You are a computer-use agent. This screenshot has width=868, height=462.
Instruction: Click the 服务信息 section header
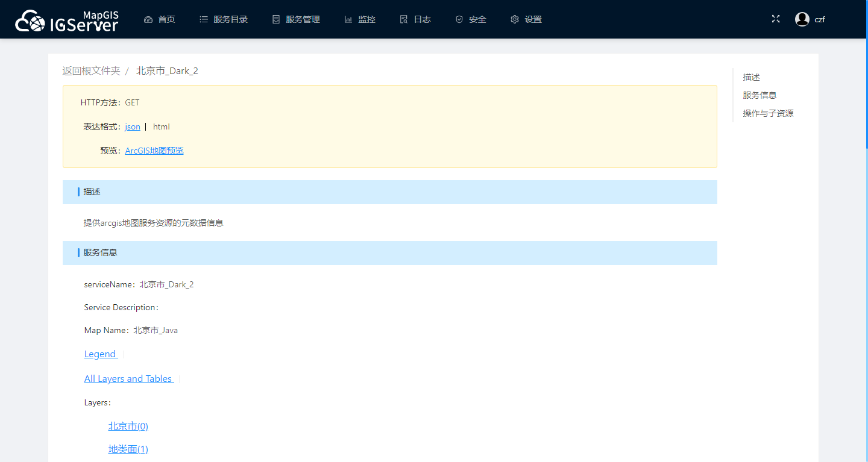click(x=390, y=253)
